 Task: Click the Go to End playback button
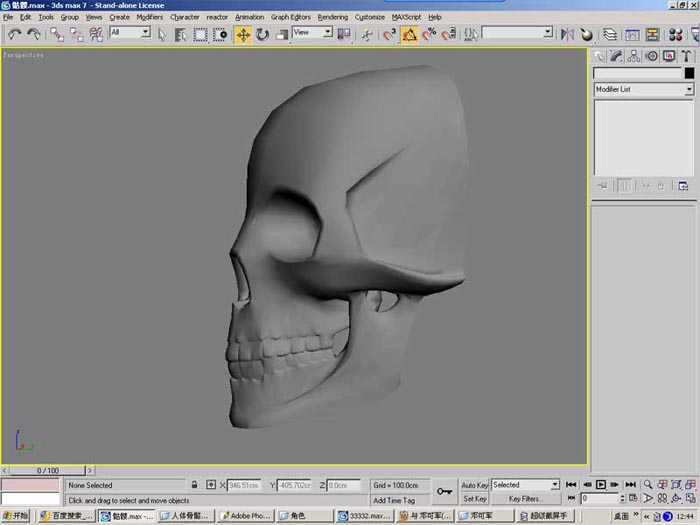(x=630, y=484)
